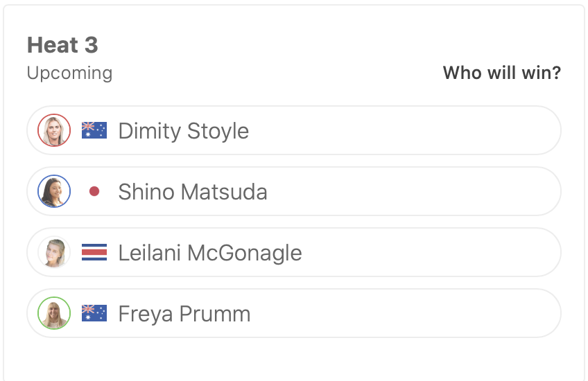Viewport: 588px width, 381px height.
Task: Click Shino Matsuda's avatar photo
Action: click(54, 191)
